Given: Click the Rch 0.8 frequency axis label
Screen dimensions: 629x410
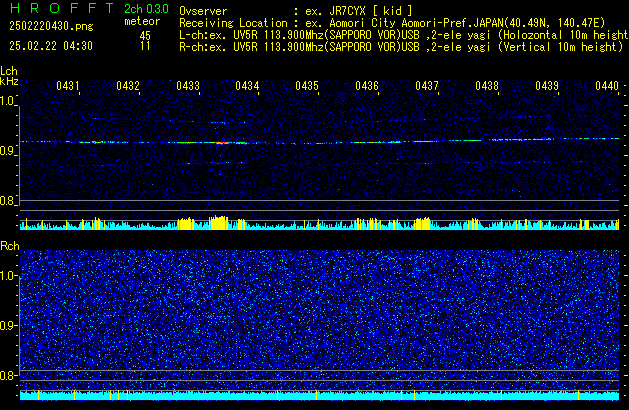Looking at the screenshot, I should click(8, 375).
